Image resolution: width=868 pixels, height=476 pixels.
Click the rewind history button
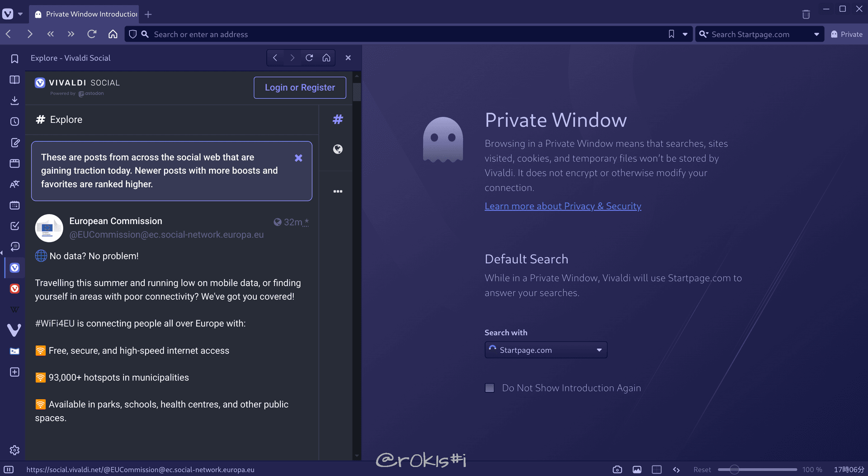50,34
